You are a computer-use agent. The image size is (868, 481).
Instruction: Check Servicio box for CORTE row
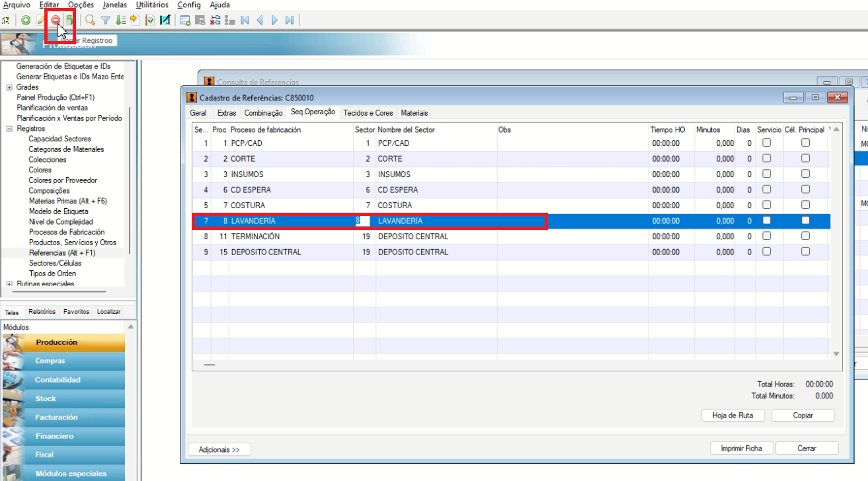point(767,159)
